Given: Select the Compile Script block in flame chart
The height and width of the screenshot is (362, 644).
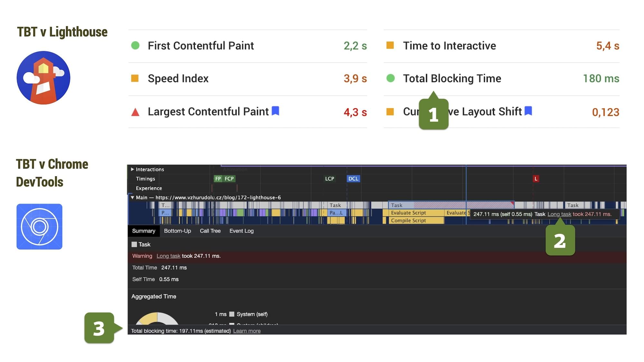Looking at the screenshot, I should (x=412, y=220).
